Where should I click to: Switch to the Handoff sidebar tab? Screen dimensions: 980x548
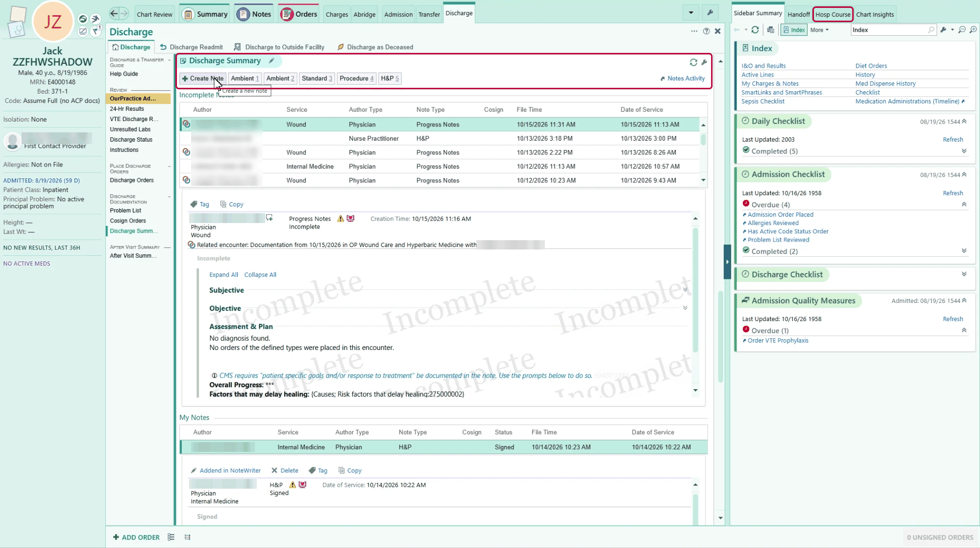coord(798,14)
